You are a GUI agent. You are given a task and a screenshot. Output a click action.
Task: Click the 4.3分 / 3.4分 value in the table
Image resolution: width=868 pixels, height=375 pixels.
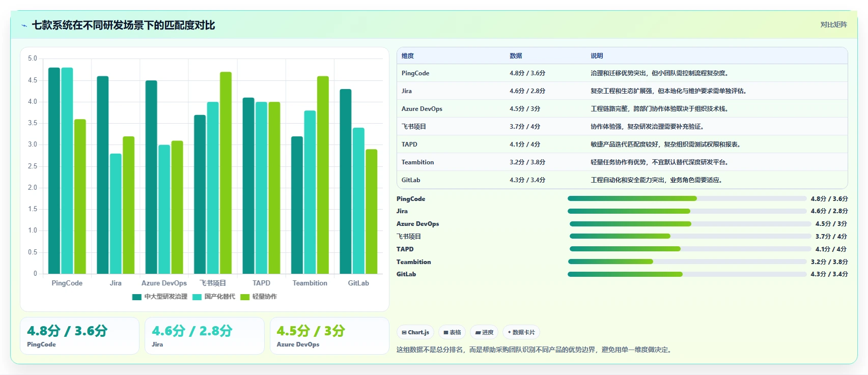[527, 180]
